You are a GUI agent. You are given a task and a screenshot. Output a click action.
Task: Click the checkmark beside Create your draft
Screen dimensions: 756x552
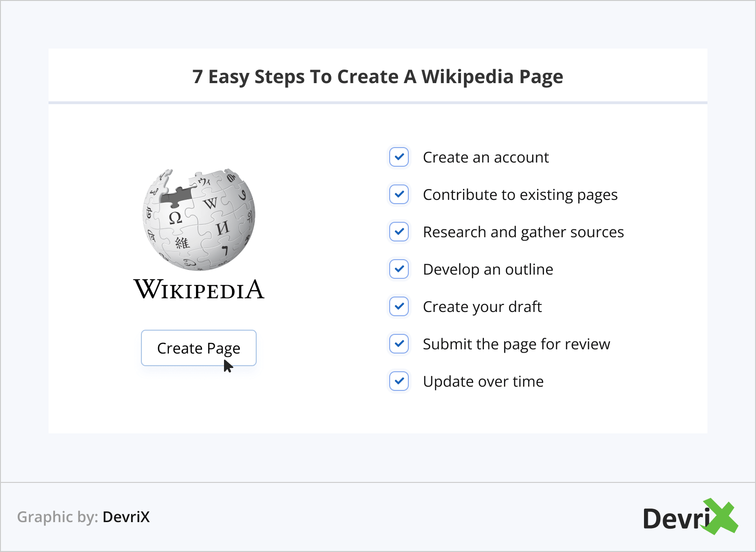pyautogui.click(x=399, y=307)
